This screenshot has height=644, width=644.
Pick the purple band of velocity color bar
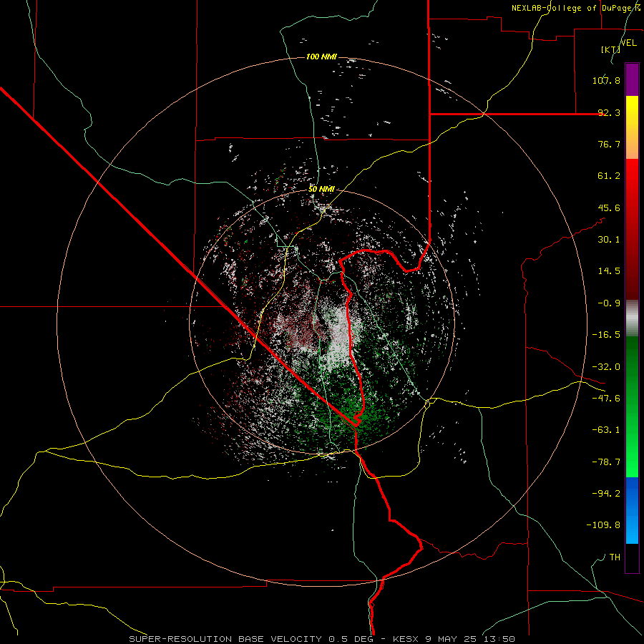[632, 79]
